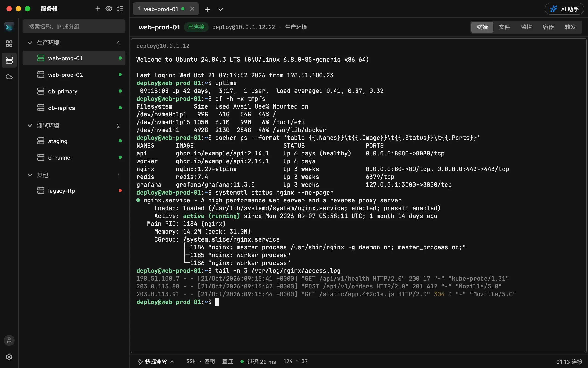Image resolution: width=588 pixels, height=368 pixels.
Task: Click the server search field
Action: (74, 26)
